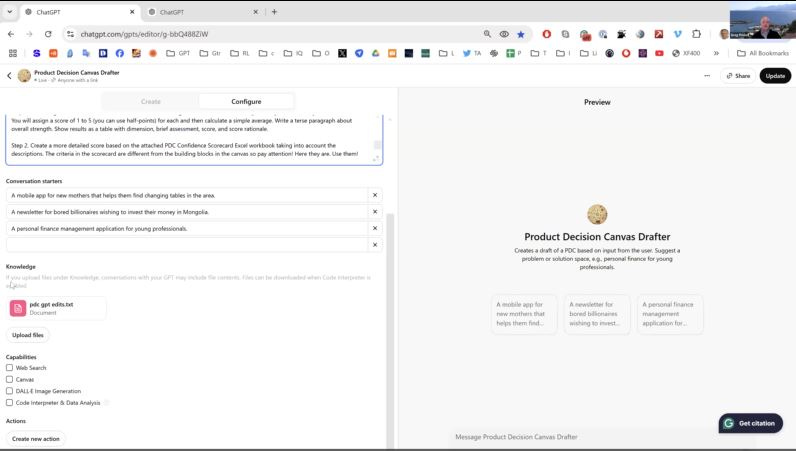Click the Product Decision Canvas Drafter avatar in header
796x451 pixels.
click(x=24, y=76)
